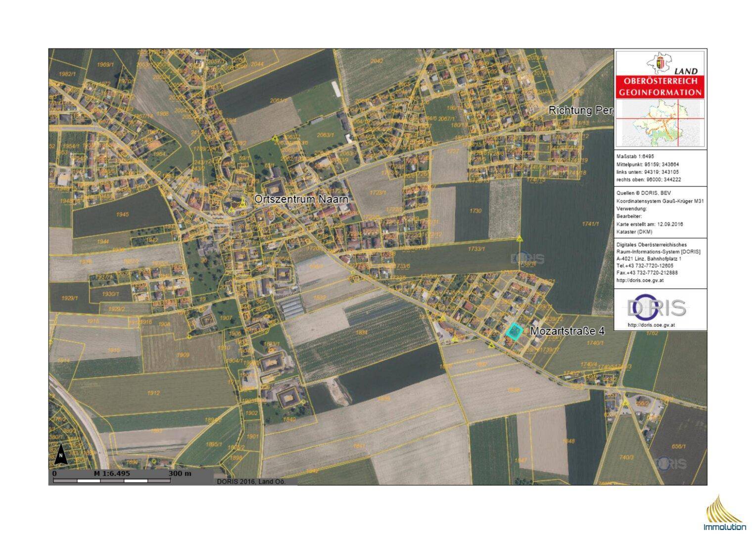Image resolution: width=756 pixels, height=534 pixels.
Task: Select parcel number 1944
Action: point(103,241)
